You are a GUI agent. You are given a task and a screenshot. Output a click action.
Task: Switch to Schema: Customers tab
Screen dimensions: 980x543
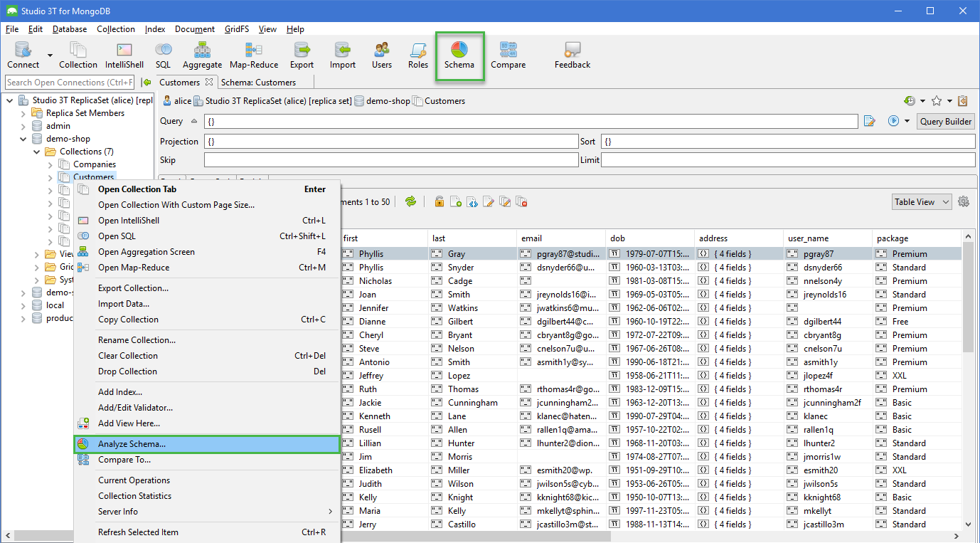pos(258,83)
